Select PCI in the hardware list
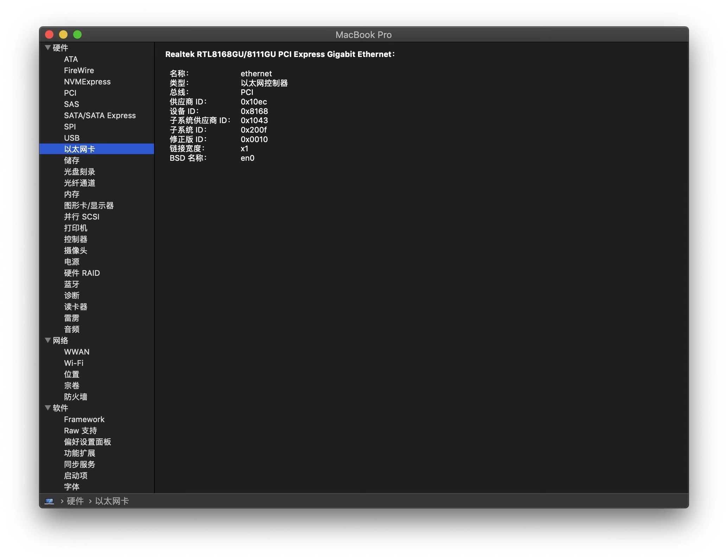Viewport: 728px width, 560px height. [x=70, y=93]
